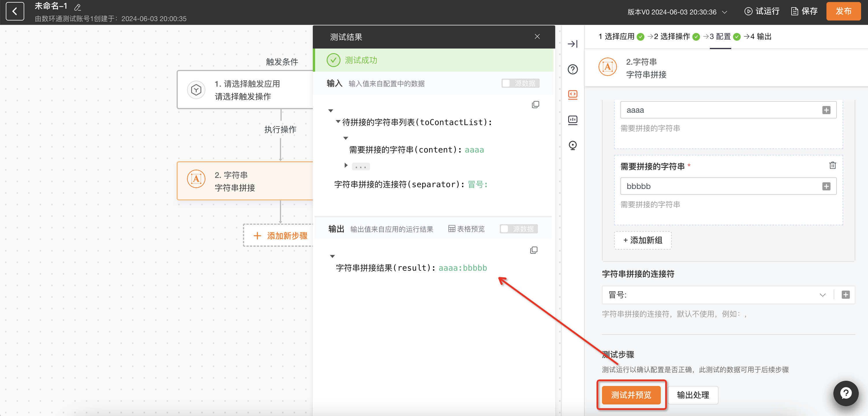
Task: Click the string node A icon
Action: (x=196, y=179)
